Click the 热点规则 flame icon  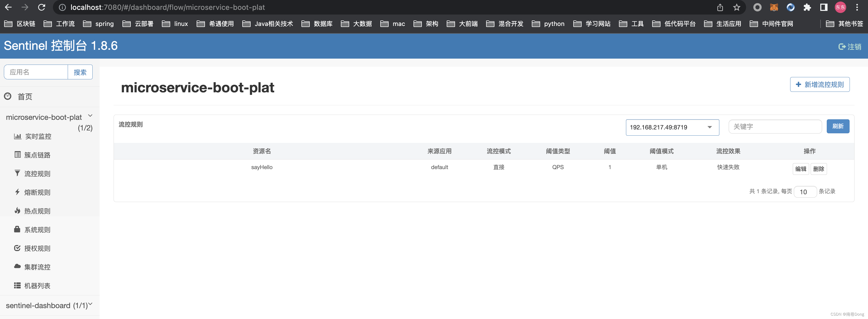coord(17,211)
